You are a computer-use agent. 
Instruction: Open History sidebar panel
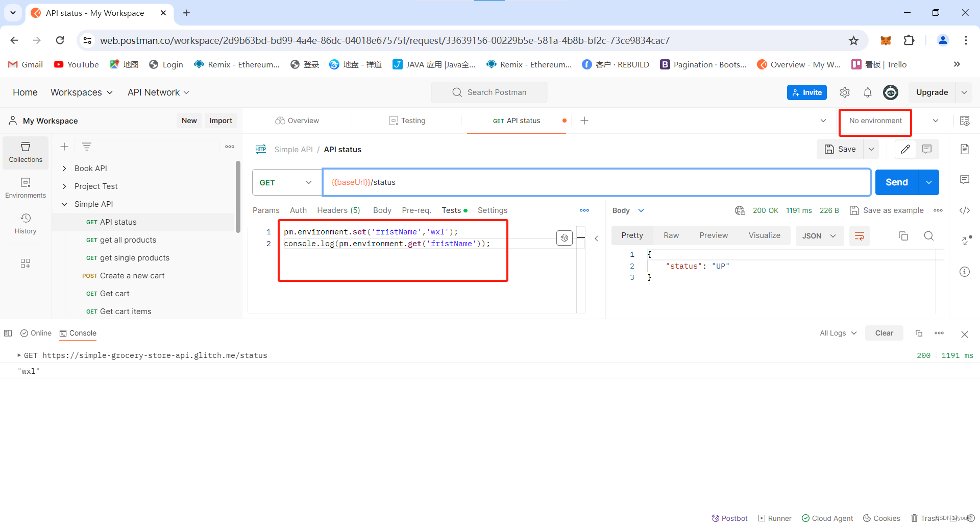coord(26,224)
